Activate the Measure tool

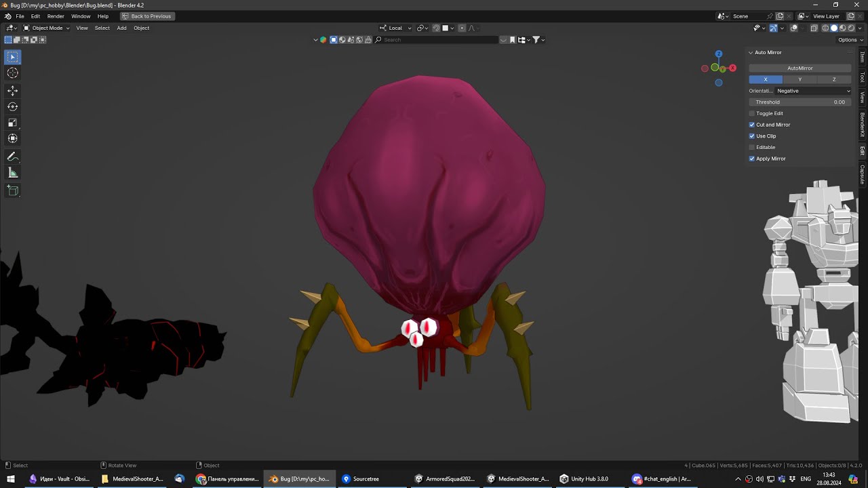(x=13, y=173)
